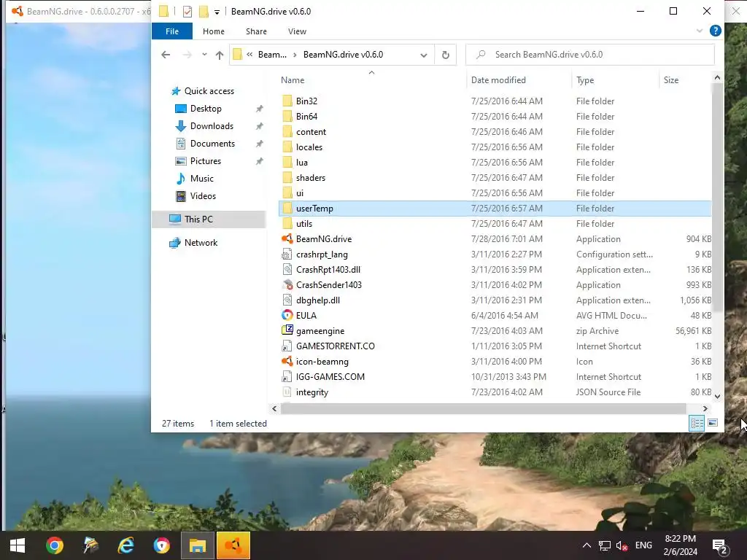
Task: Select the Bin32 folder icon
Action: tap(287, 101)
